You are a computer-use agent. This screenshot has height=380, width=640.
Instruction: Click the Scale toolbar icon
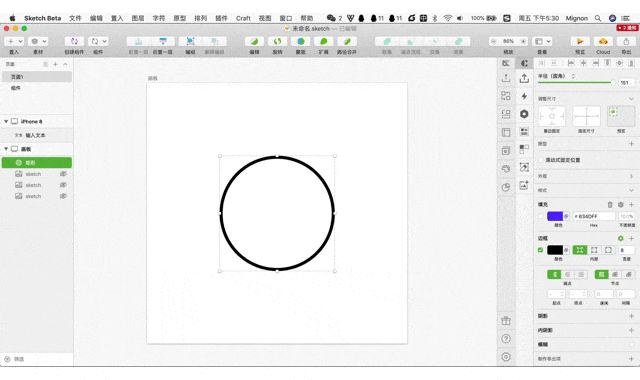324,41
